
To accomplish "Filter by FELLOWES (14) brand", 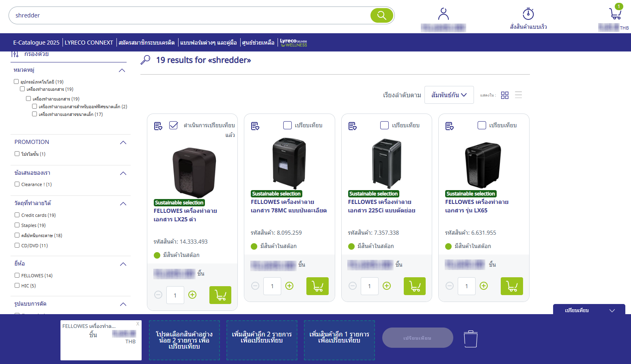I will coord(17,275).
